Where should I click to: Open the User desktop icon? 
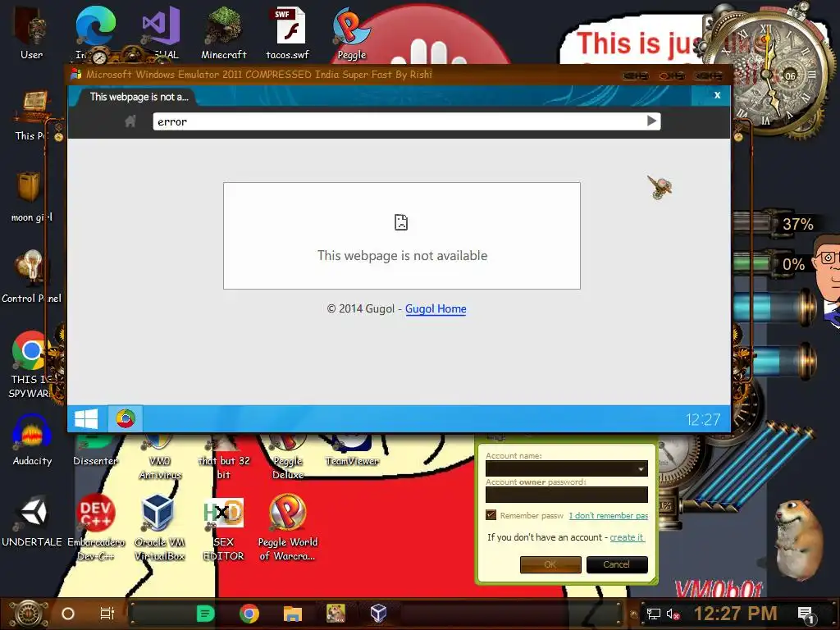(x=31, y=32)
